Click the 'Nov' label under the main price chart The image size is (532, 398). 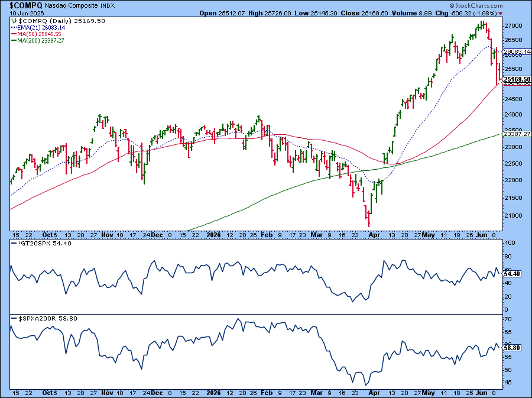coord(107,235)
